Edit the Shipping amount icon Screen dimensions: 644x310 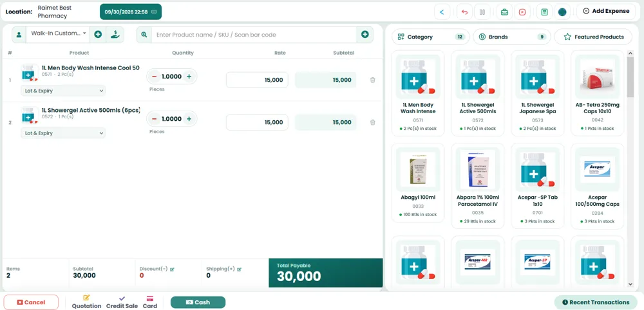(239, 269)
